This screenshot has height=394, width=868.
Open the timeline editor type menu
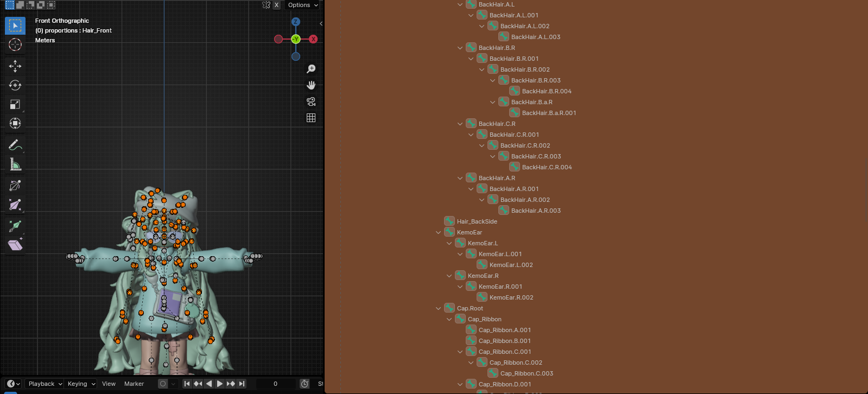tap(14, 384)
